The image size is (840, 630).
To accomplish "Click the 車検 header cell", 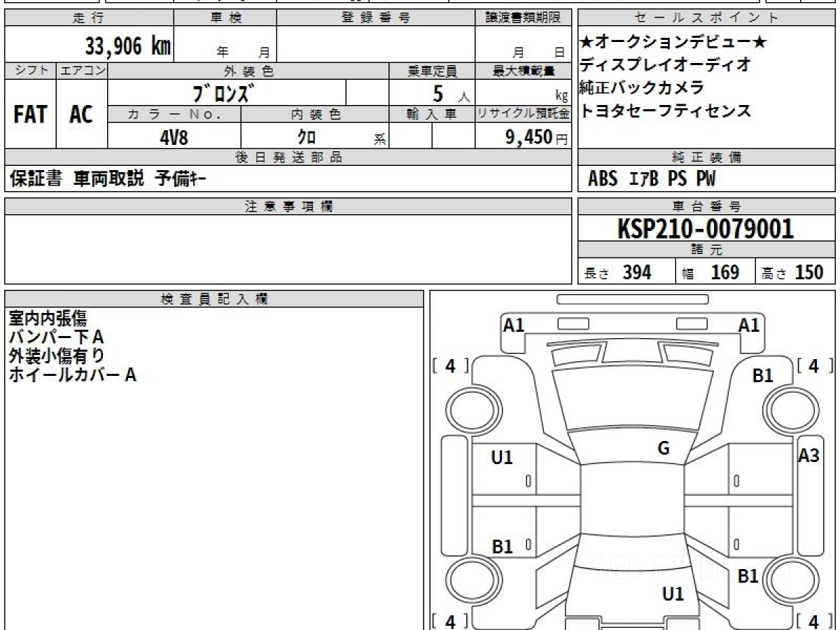I will 225,18.
